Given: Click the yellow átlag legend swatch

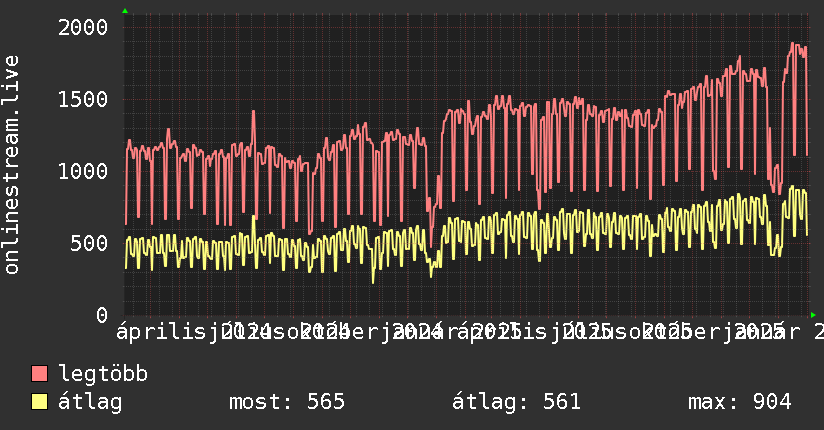Looking at the screenshot, I should coord(39,402).
